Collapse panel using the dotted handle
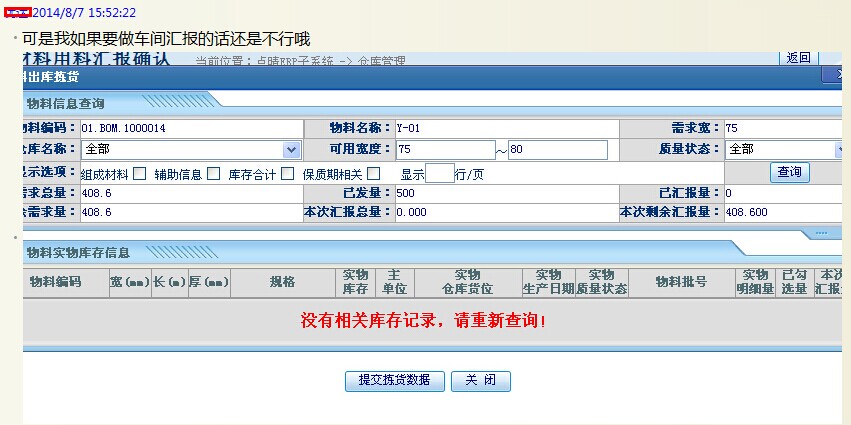Screen dimensions: 851x425 822,233
